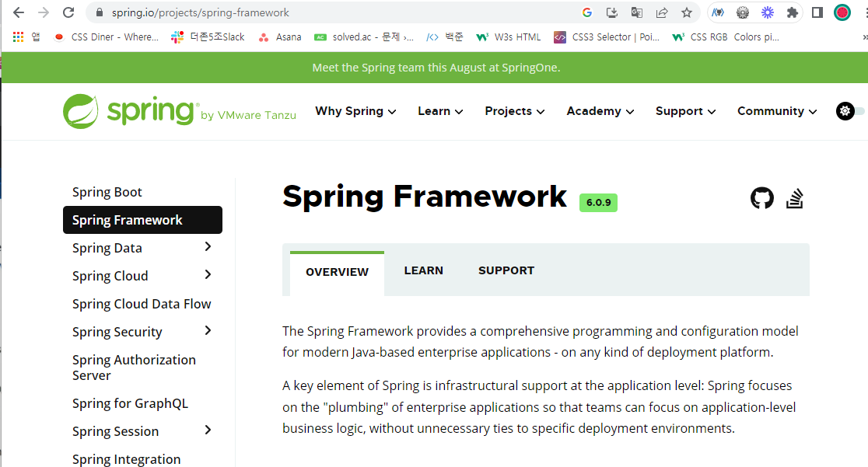Open the solved.ac bookmark
Screen dimensions: 868x467
(x=364, y=37)
